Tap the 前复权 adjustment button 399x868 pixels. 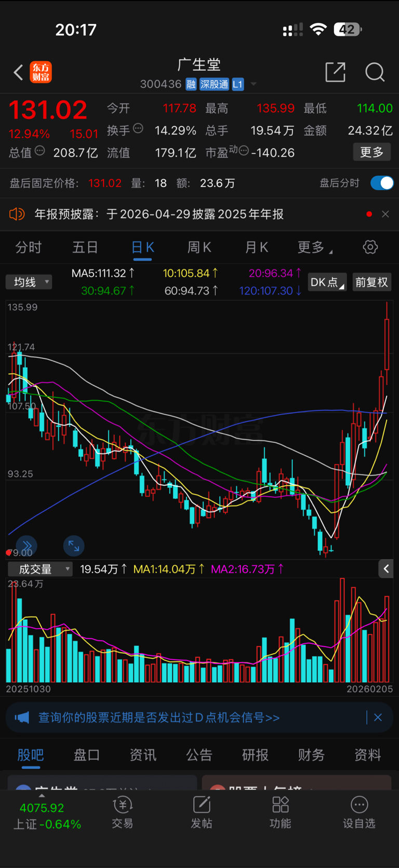[x=371, y=282]
